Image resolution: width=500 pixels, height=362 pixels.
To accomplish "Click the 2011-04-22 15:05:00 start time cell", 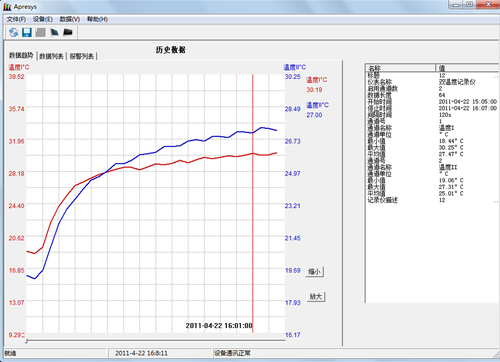I will [468, 102].
